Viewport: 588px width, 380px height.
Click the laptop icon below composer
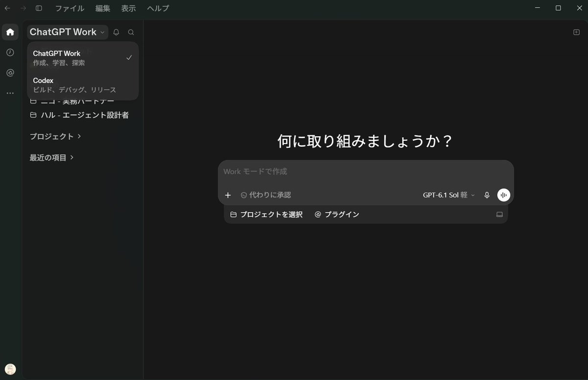(x=500, y=215)
